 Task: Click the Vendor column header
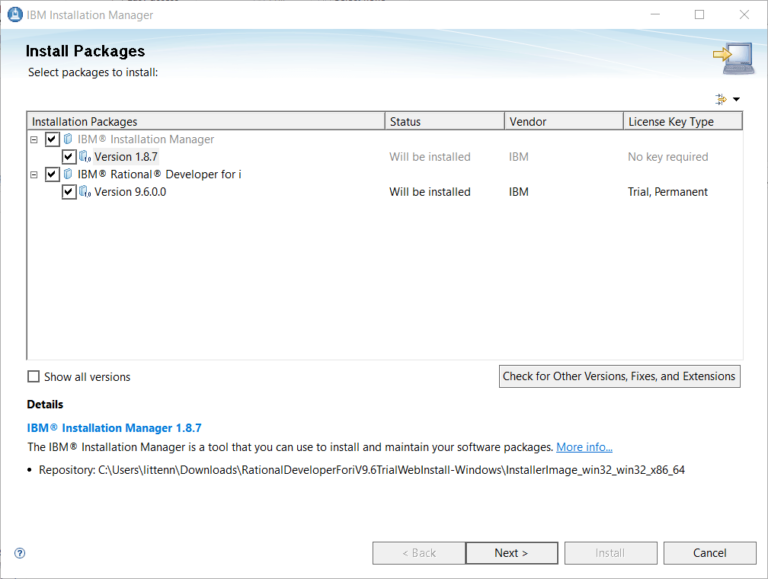coord(564,121)
